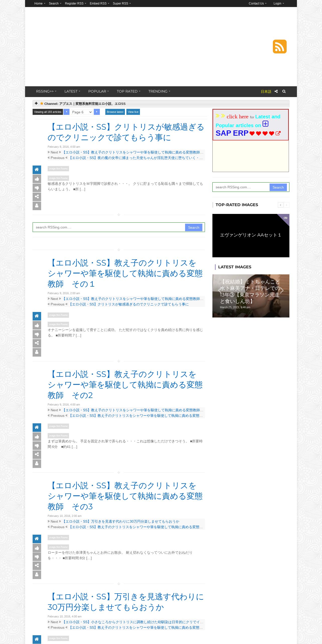The width and height of the screenshot is (322, 644).
Task: Click user icon beside February 9 4:00 am article
Action: [37, 463]
